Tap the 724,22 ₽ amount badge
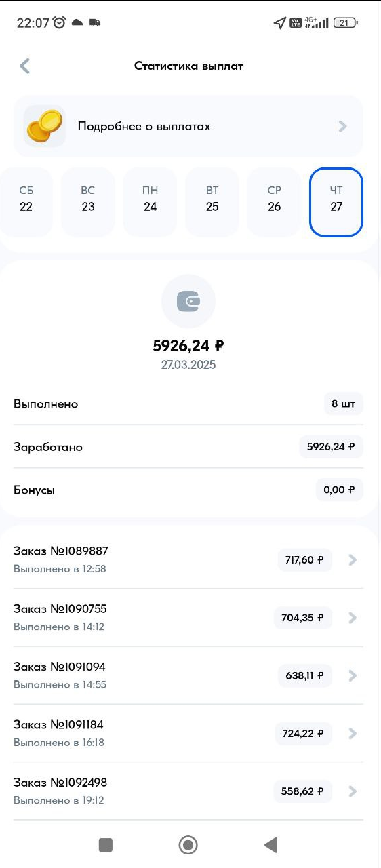Screen dimensions: 381x868 (302, 734)
